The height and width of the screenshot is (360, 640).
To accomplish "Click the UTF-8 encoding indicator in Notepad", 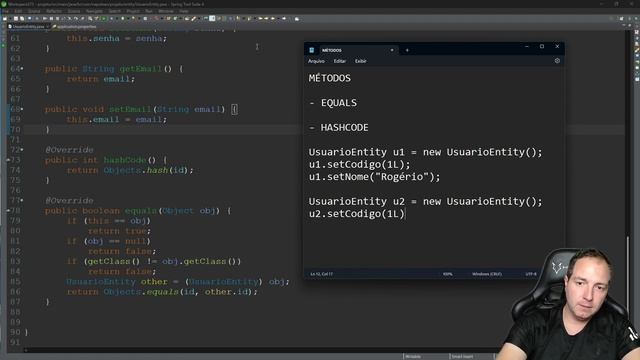I will (x=531, y=274).
